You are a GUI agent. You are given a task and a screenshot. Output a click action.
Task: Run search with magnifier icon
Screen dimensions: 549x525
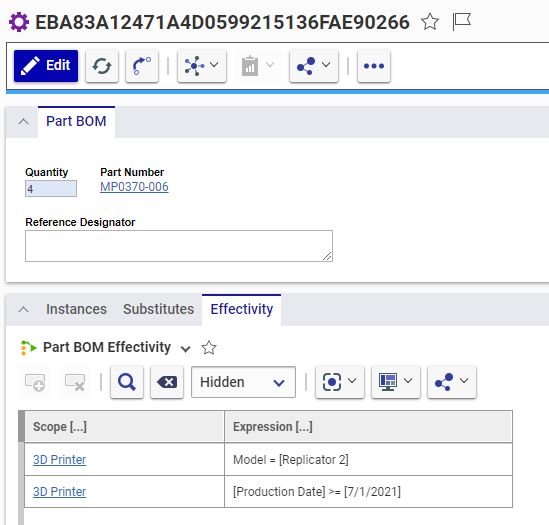tap(127, 382)
